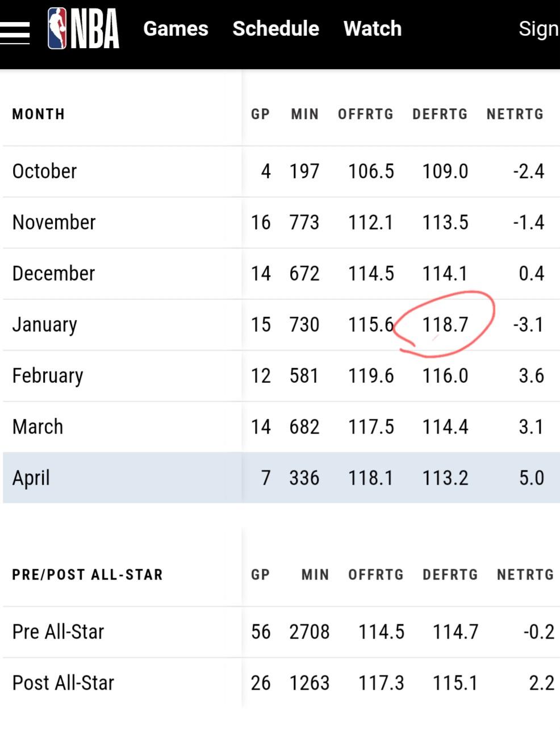
Task: Select the Pre All-Star row
Action: [281, 632]
